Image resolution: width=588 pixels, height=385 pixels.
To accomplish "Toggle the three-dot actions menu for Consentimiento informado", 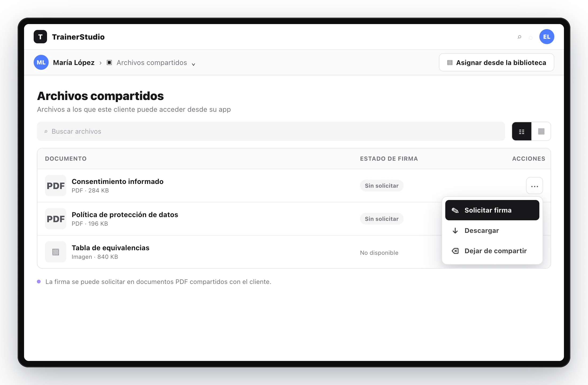I will click(535, 186).
